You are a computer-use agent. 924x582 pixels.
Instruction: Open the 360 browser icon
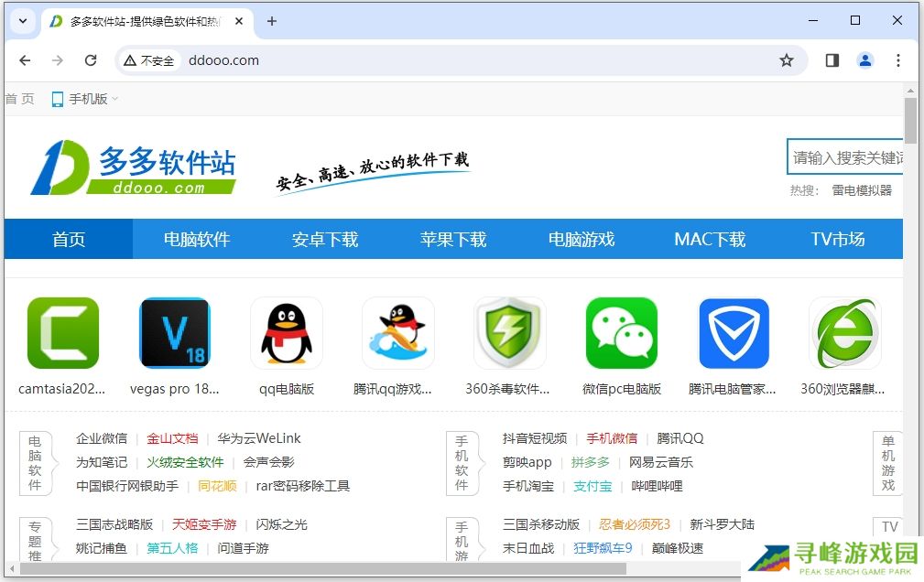[844, 333]
